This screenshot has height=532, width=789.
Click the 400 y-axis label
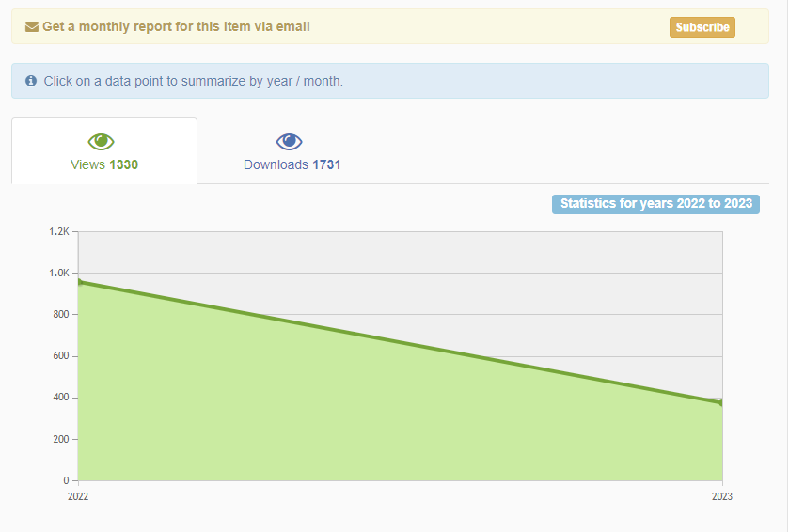pos(61,398)
